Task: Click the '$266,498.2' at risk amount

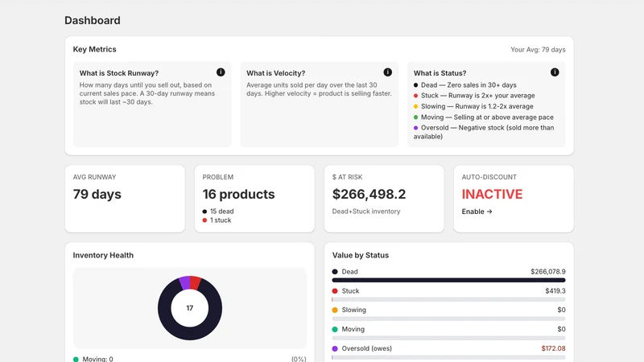Action: point(369,194)
